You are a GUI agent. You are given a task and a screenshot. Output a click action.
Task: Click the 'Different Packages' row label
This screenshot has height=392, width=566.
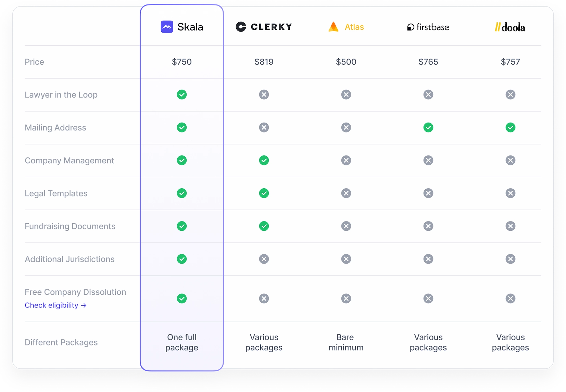pos(61,342)
